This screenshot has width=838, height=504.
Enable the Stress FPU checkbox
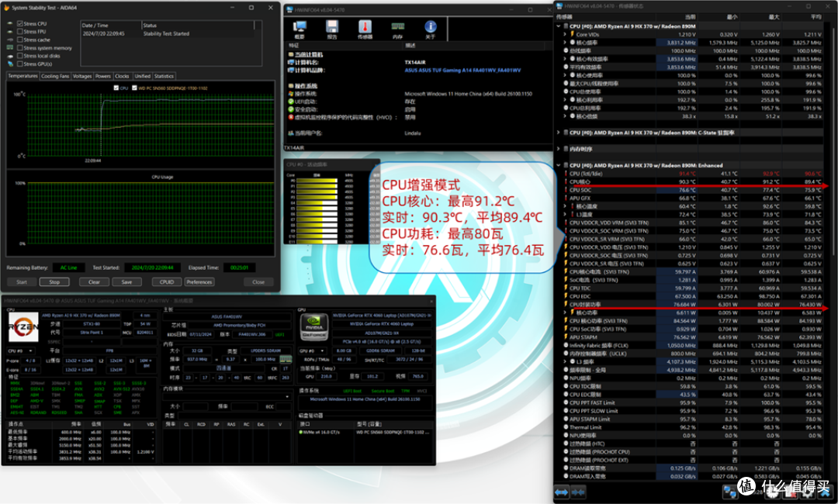19,32
